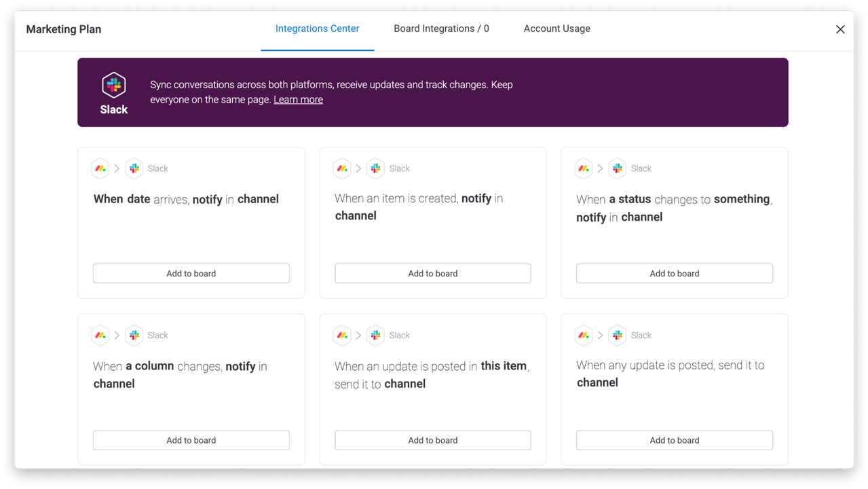Add the status-changes notify recipe to board

click(674, 274)
